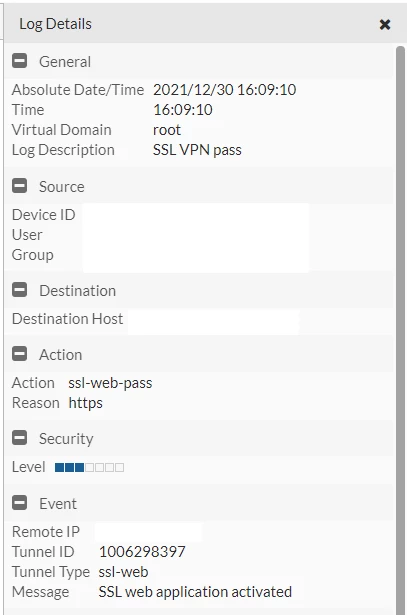Screen dimensions: 407x615
Task: Click the Destination Host label
Action: coord(67,319)
